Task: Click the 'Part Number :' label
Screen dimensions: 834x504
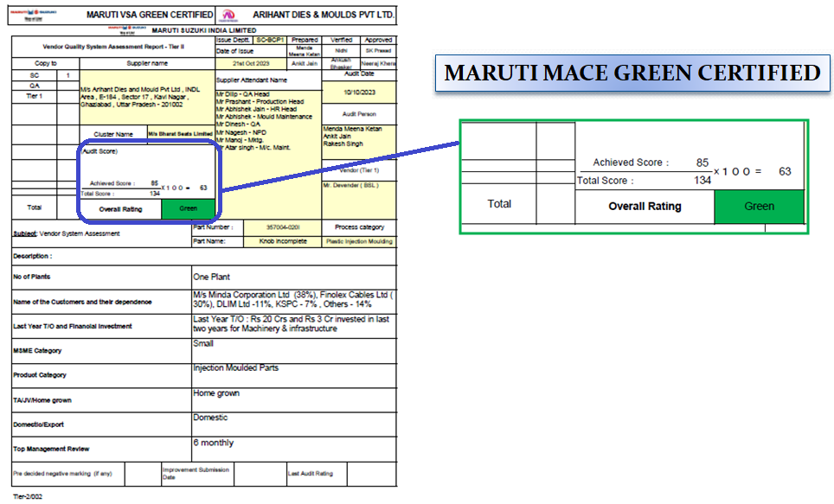Action: click(214, 227)
